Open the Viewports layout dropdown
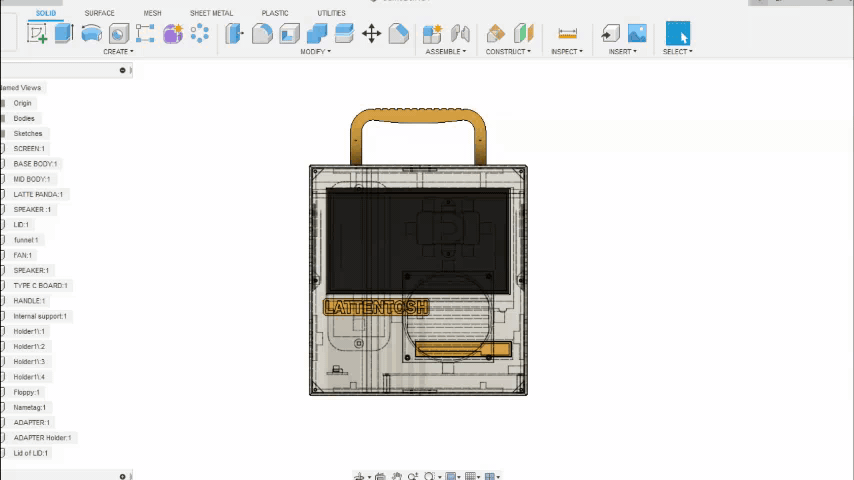The width and height of the screenshot is (854, 480). click(492, 477)
